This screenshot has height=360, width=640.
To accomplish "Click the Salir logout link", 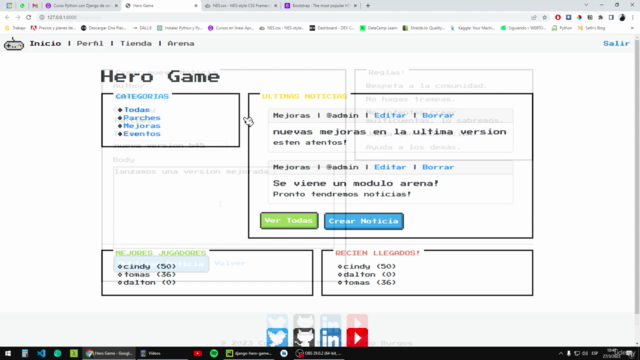I will click(x=616, y=43).
